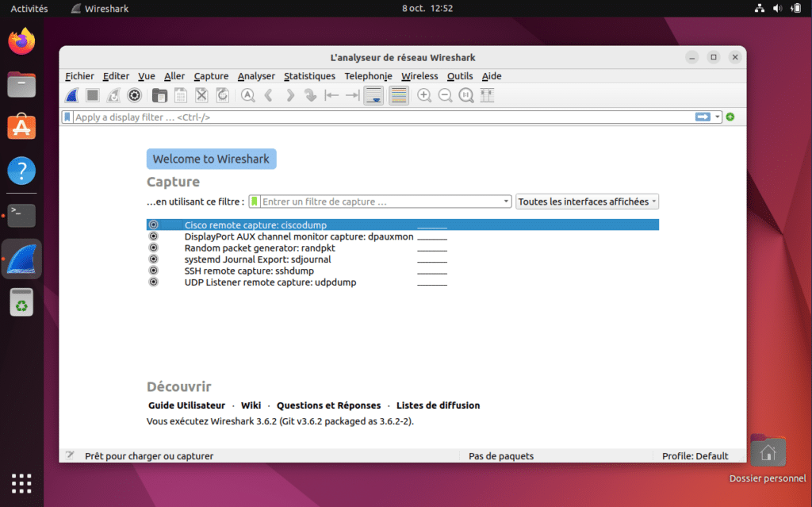This screenshot has width=812, height=507.
Task: Select systemd Journal Export: sdjournal interface
Action: click(402, 259)
